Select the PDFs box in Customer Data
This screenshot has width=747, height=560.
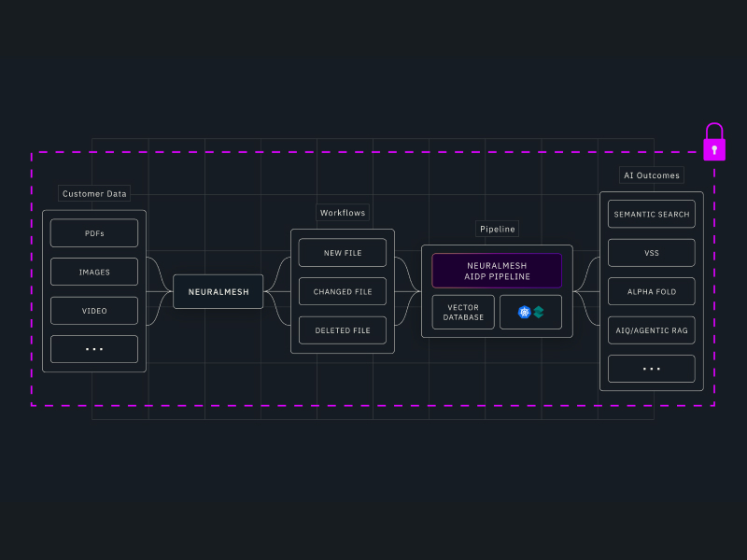94,233
